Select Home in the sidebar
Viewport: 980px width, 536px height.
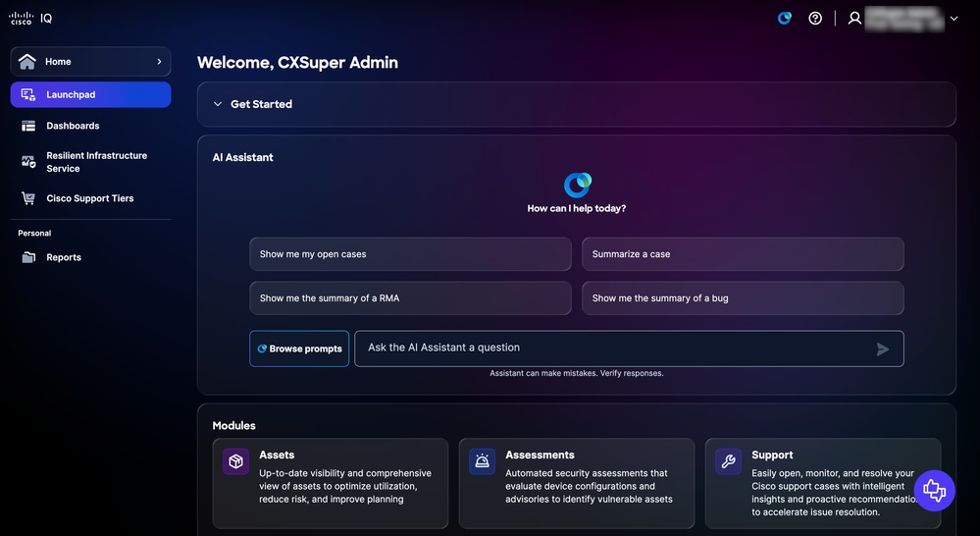tap(90, 61)
